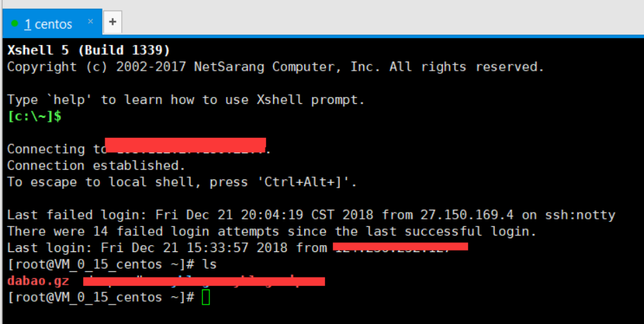Click the red redacted bar beside dabao.gz
This screenshot has width=644, height=324.
click(x=203, y=281)
